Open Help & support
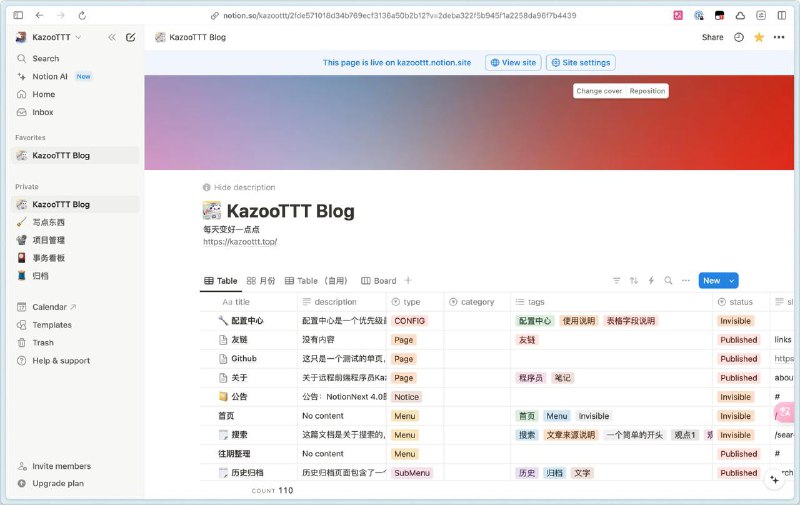Screen dimensions: 800x505 [x=75, y=361]
